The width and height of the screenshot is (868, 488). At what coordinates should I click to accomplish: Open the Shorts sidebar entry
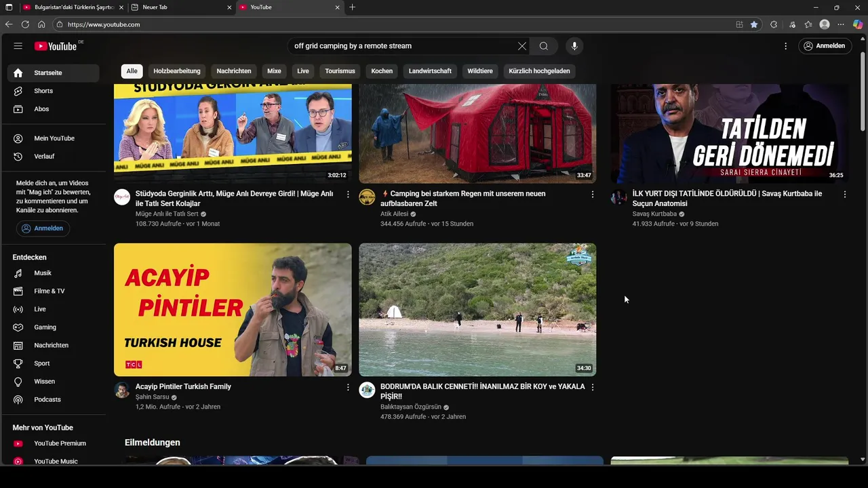pyautogui.click(x=54, y=91)
